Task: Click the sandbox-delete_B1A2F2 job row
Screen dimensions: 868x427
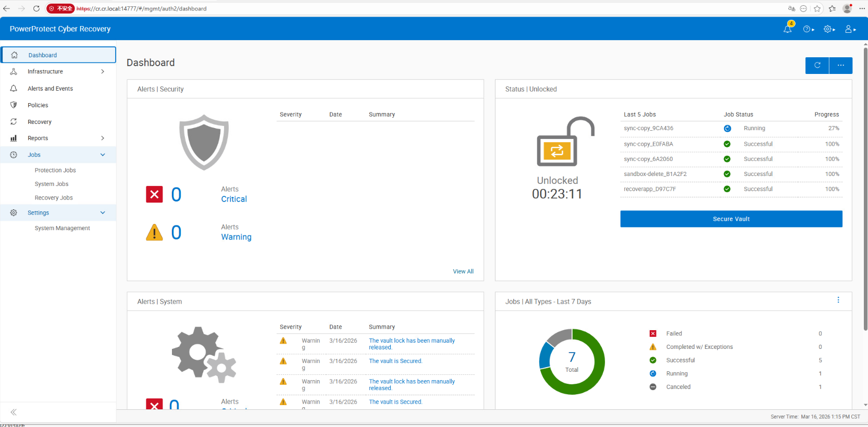Action: [731, 174]
